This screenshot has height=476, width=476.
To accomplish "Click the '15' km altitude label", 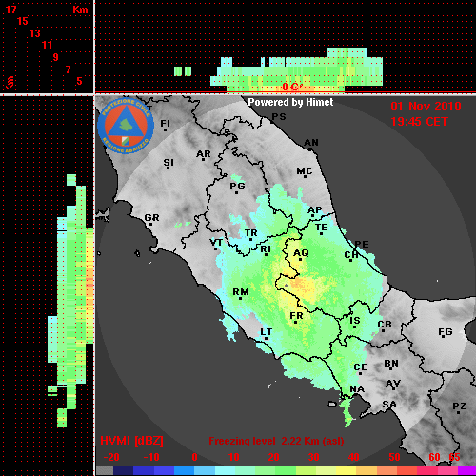I will click(x=23, y=21).
